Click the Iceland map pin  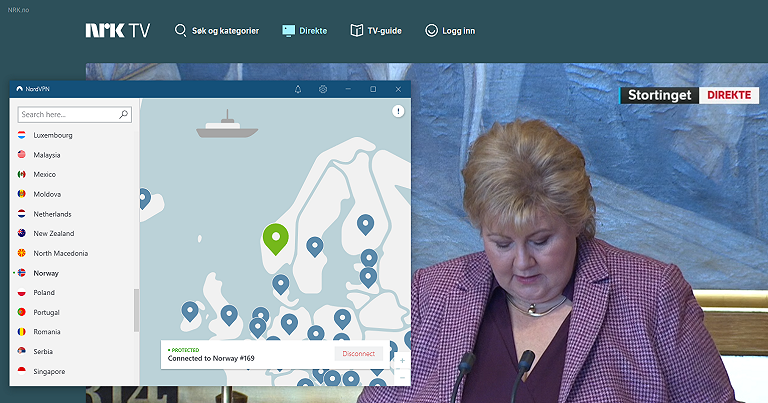pos(144,198)
